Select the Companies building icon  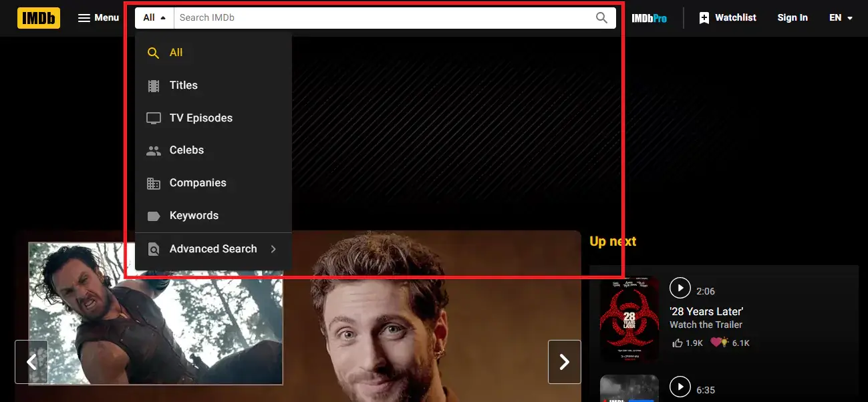153,183
